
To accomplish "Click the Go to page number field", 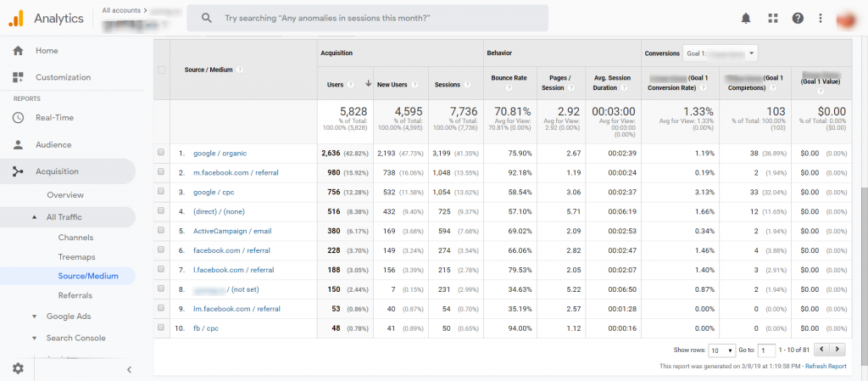I will point(766,350).
